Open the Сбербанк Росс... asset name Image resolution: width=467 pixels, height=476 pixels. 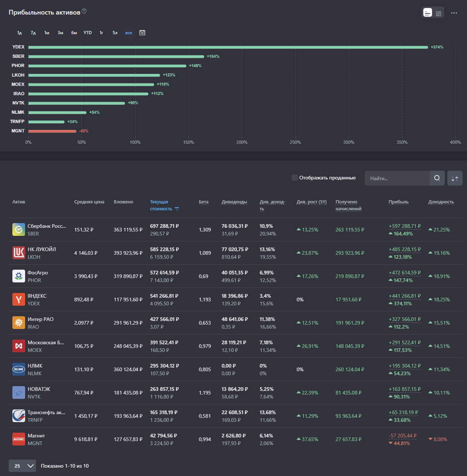tap(47, 226)
